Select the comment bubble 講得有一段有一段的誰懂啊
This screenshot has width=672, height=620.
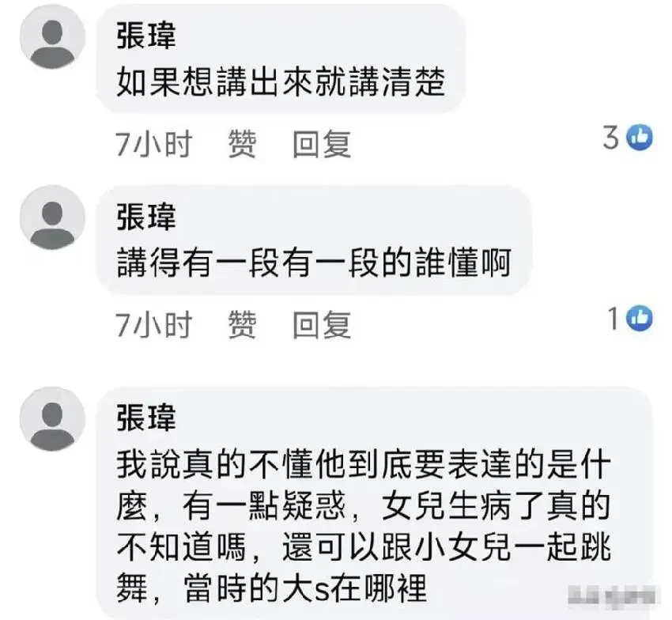pyautogui.click(x=314, y=240)
